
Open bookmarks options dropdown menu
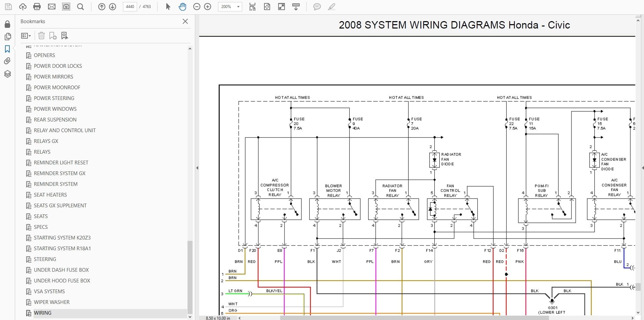(26, 36)
